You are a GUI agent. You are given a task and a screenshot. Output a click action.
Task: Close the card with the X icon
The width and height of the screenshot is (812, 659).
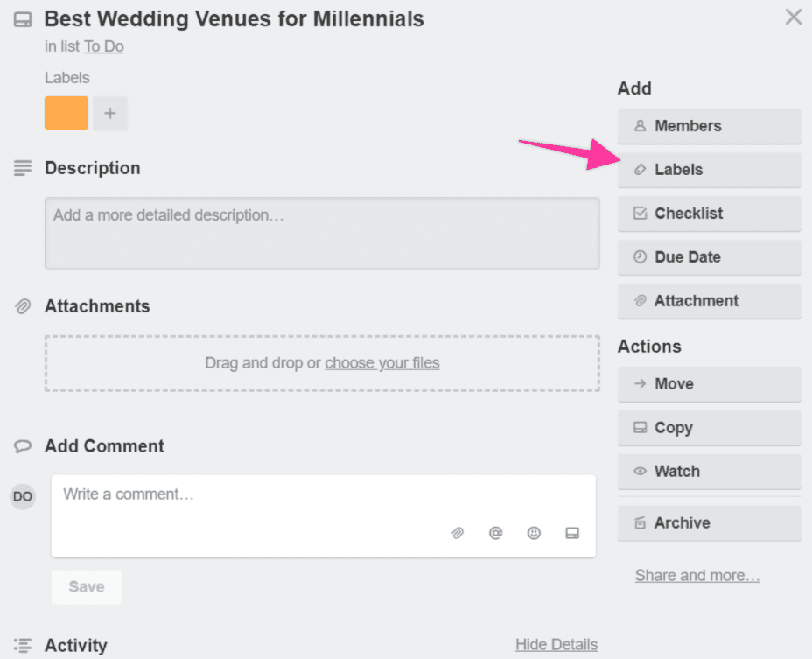pos(794,17)
